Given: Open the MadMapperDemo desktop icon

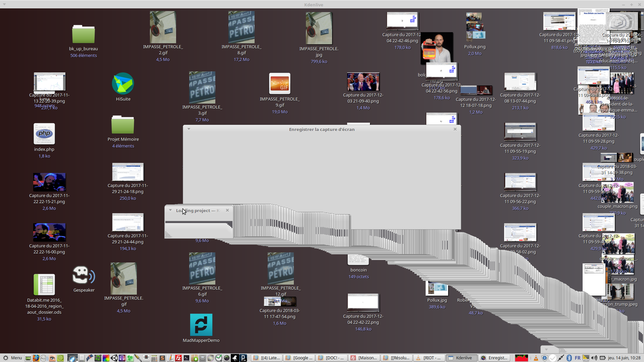Looking at the screenshot, I should pos(201,325).
